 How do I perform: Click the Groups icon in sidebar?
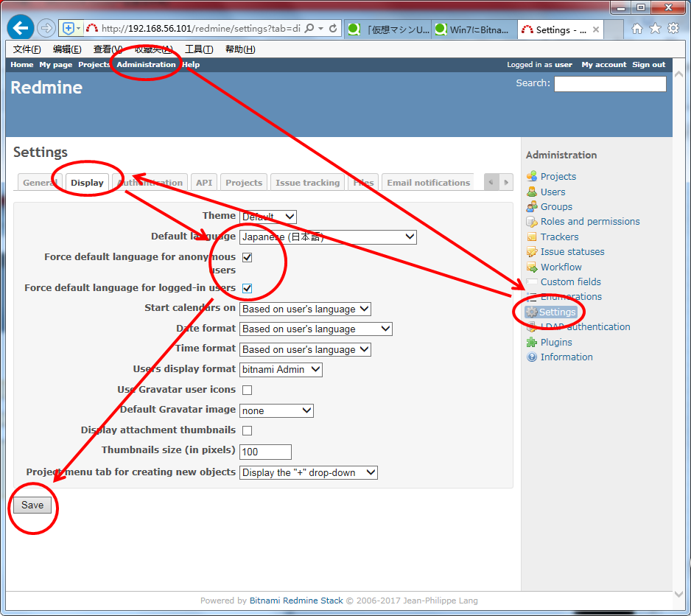tap(532, 206)
